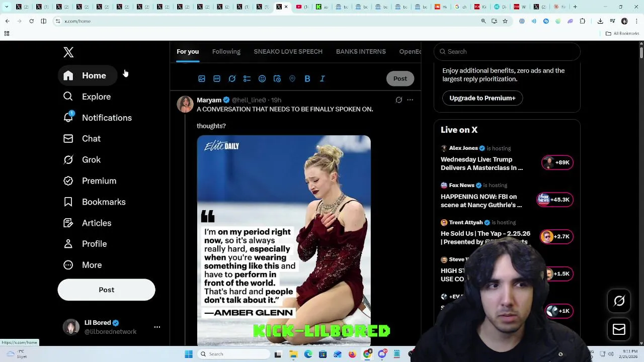Tag a location in the composer
Screen dimensions: 644x362
tap(292, 78)
